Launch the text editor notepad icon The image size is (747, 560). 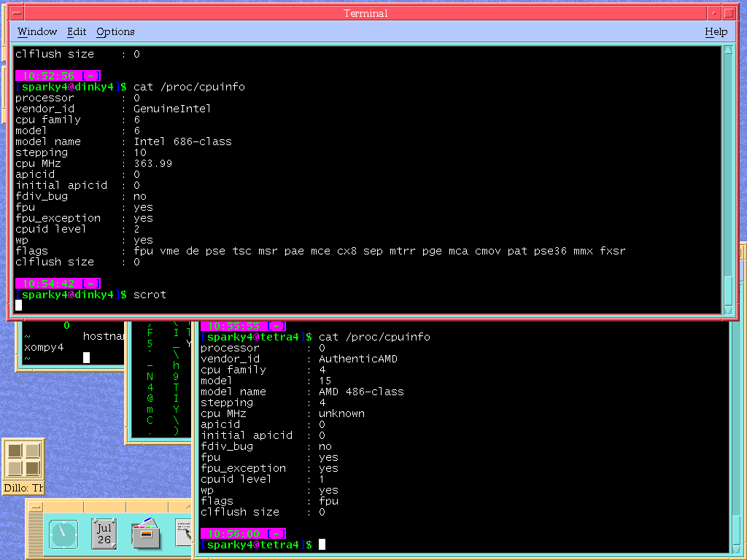(184, 533)
